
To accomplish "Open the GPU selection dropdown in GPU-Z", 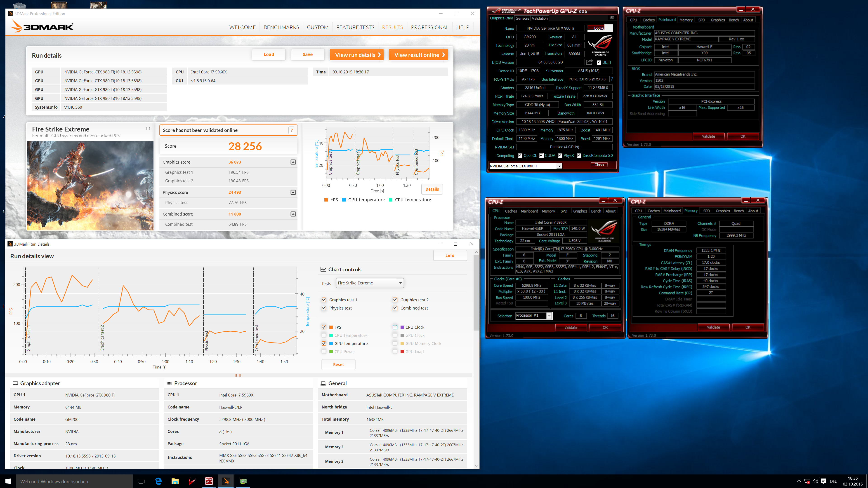I will tap(525, 166).
